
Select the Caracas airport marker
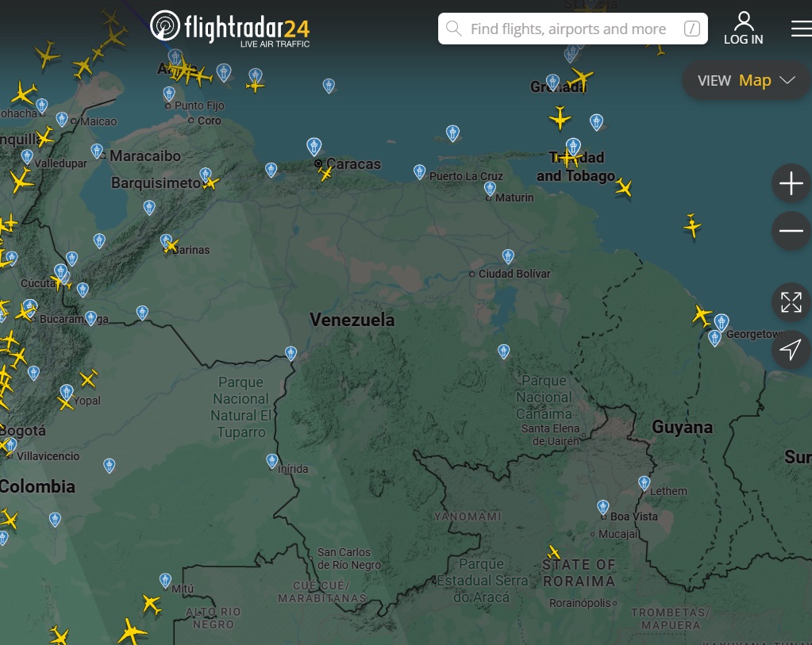click(x=314, y=147)
